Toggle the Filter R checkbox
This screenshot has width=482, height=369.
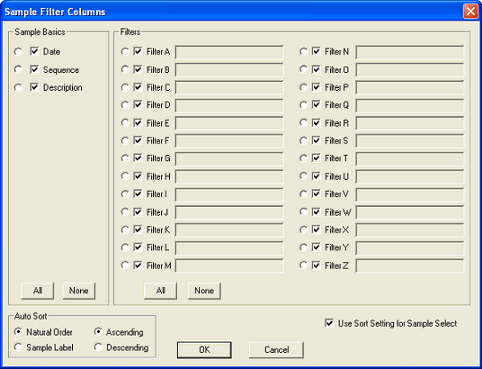click(x=316, y=123)
